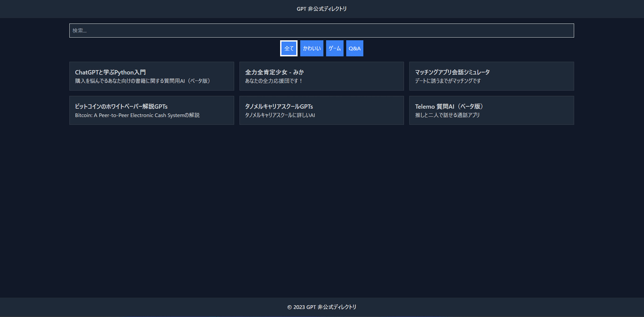Viewport: 644px width, 317px height.
Task: Open the ChatGPTと学ぶPython入門 card
Action: click(x=151, y=76)
